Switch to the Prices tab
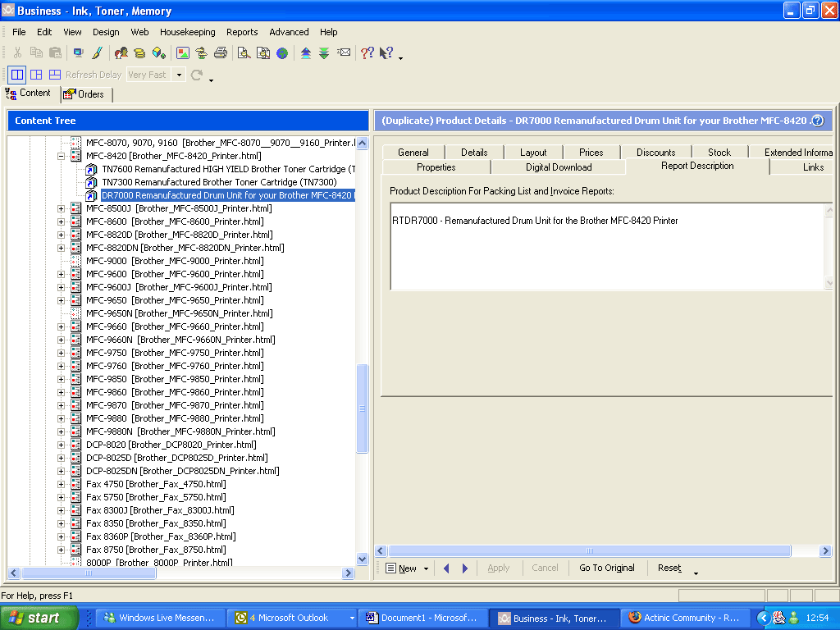This screenshot has width=840, height=630. (591, 152)
